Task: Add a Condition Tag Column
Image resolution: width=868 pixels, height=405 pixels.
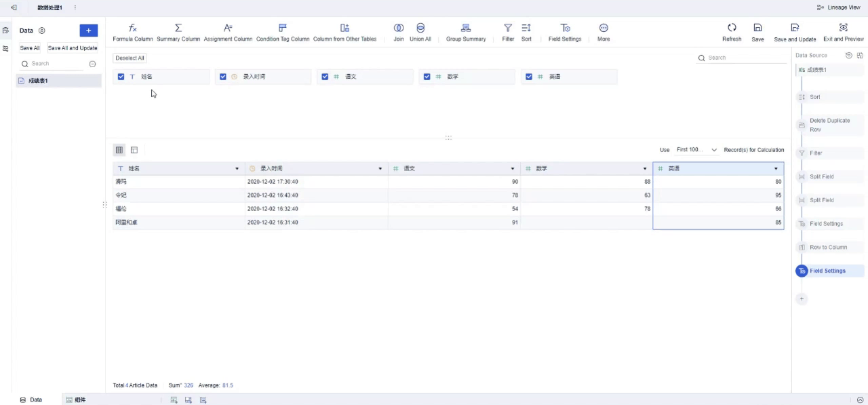Action: click(283, 33)
